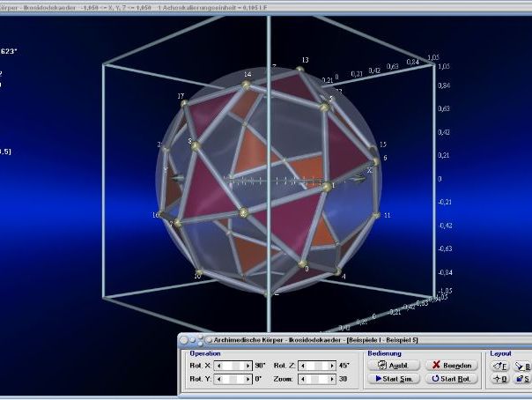Click the first round button in panel title bar

coord(183,339)
